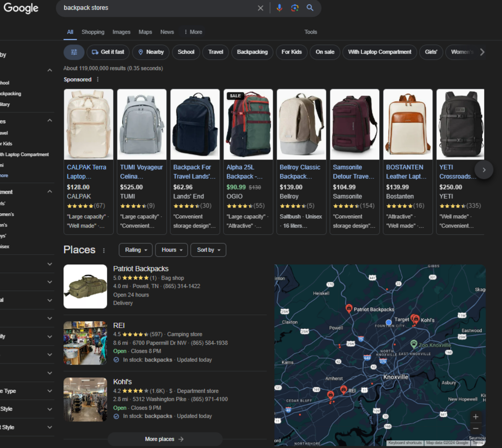Click the More places button
The image size is (502, 448).
(x=165, y=439)
